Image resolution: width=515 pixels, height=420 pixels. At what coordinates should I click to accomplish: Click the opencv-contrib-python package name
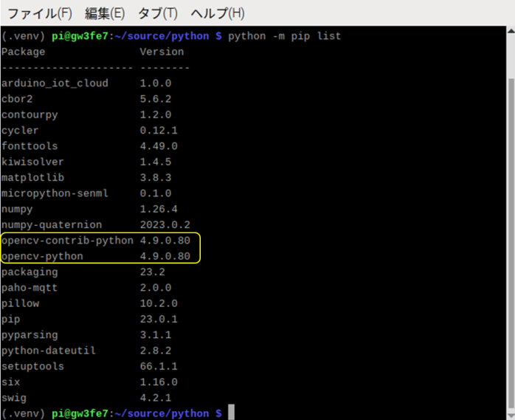click(x=67, y=241)
